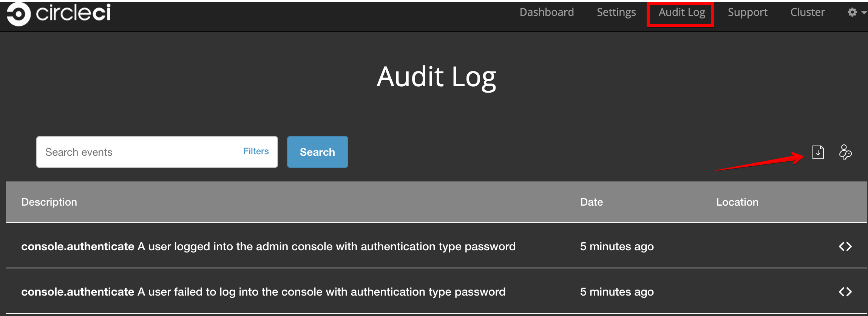Image resolution: width=868 pixels, height=316 pixels.
Task: Click the Location column header
Action: tap(737, 202)
